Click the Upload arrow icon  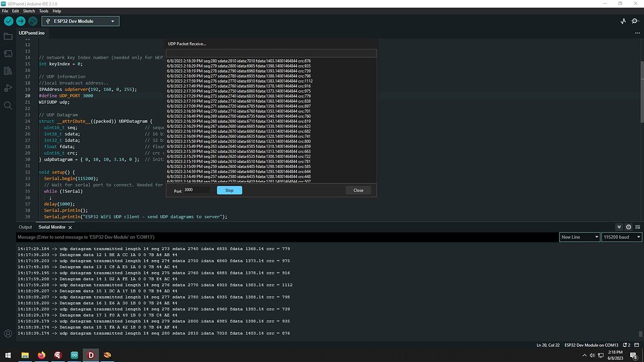pyautogui.click(x=21, y=21)
